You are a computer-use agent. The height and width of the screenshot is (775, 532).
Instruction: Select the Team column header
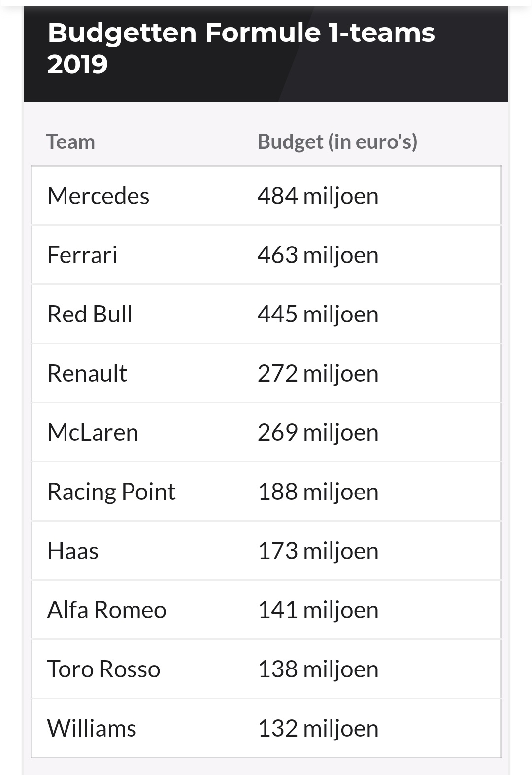(70, 142)
